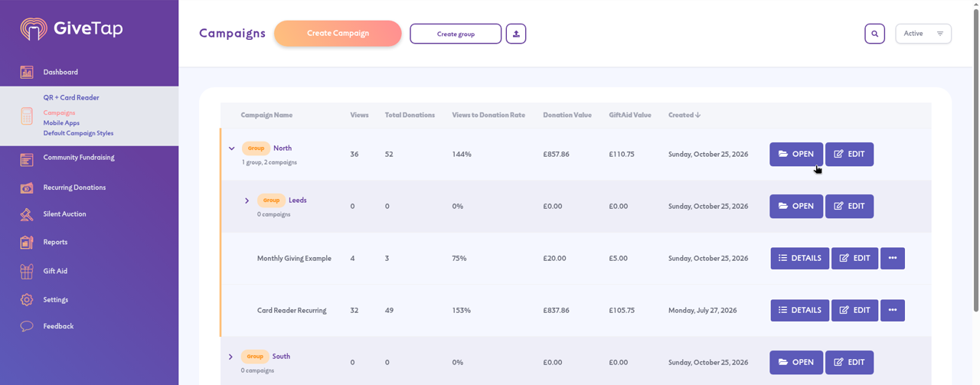Click the more options button for Card Reader Recurring
Viewport: 980px width, 385px height.
click(x=893, y=311)
